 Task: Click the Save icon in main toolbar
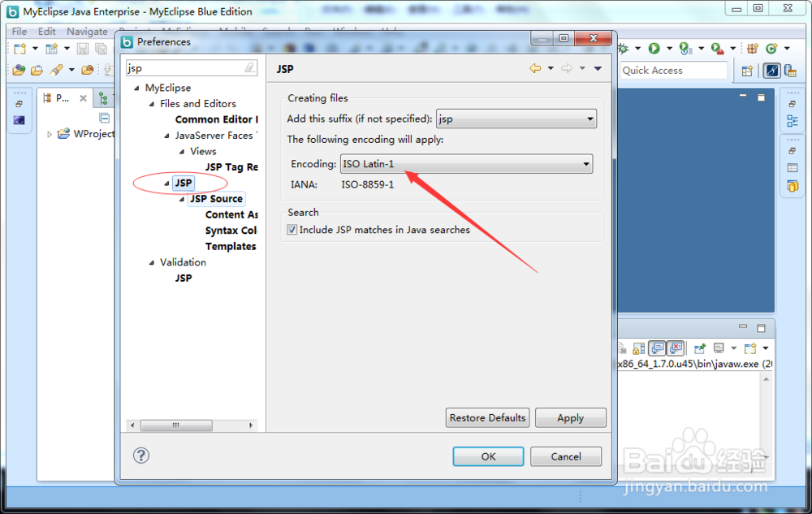pos(82,49)
